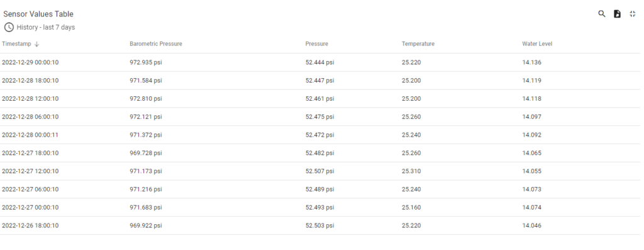Exit fullscreen using the collapse icon
Viewport: 644px width, 250px height.
633,14
